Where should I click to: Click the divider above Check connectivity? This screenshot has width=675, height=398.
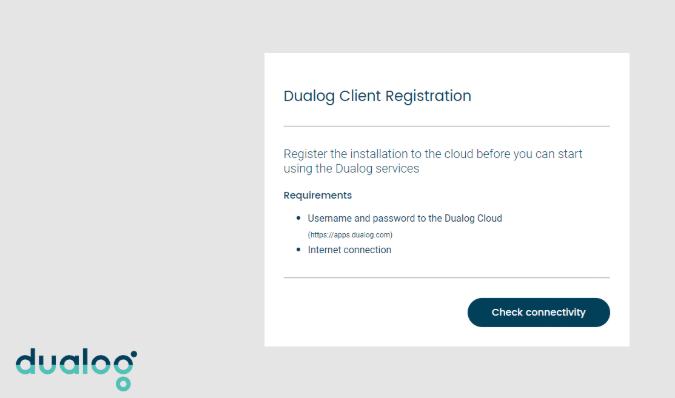[x=446, y=278]
